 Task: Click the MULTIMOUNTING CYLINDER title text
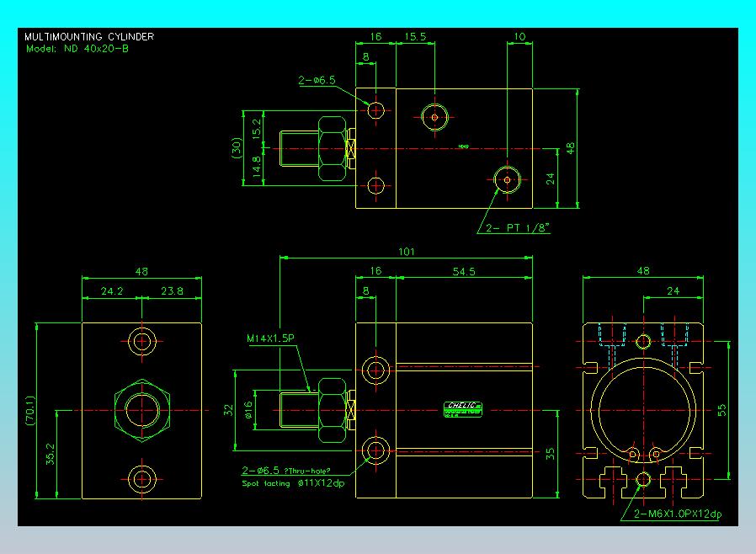(89, 37)
